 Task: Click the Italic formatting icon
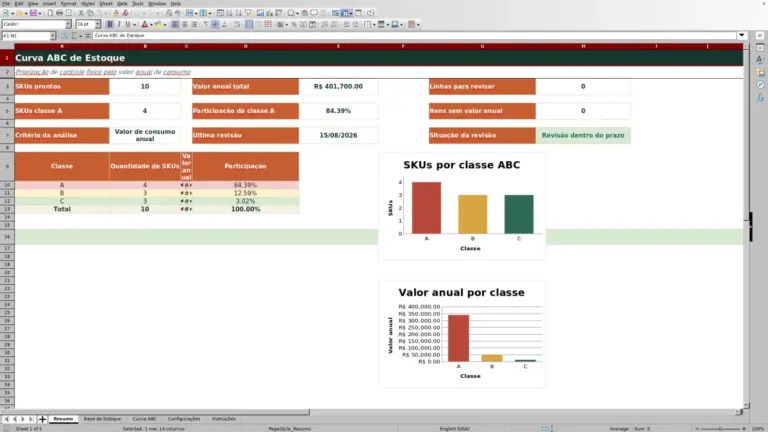tap(119, 24)
